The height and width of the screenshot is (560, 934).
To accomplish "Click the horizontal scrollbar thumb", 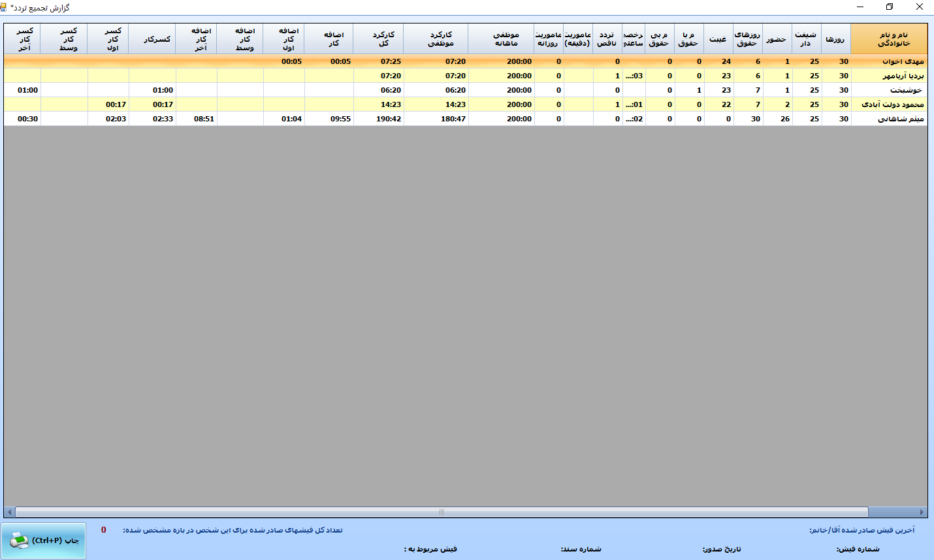I will pyautogui.click(x=442, y=512).
